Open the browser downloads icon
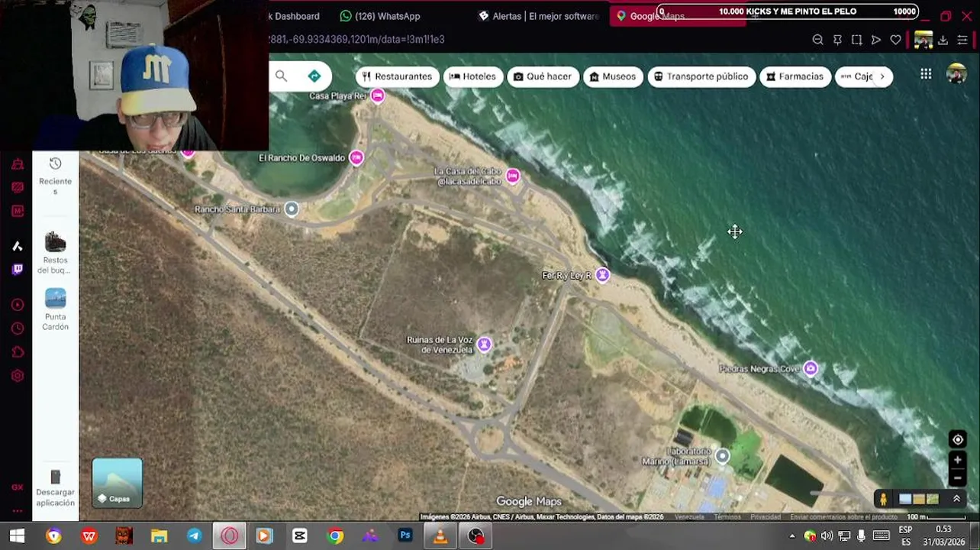 (x=943, y=40)
